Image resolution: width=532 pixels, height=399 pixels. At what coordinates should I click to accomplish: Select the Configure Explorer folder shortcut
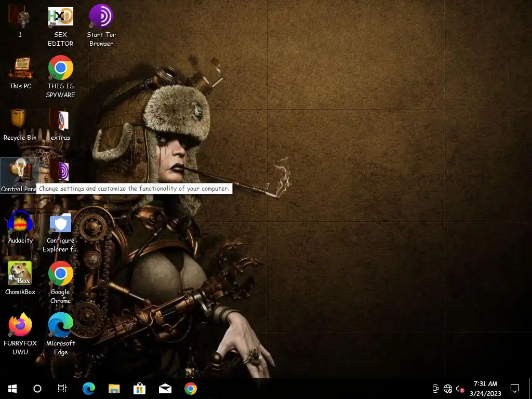(x=60, y=232)
